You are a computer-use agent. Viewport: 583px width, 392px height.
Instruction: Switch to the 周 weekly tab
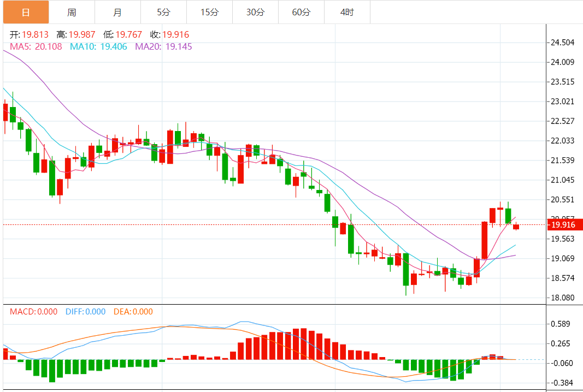72,12
